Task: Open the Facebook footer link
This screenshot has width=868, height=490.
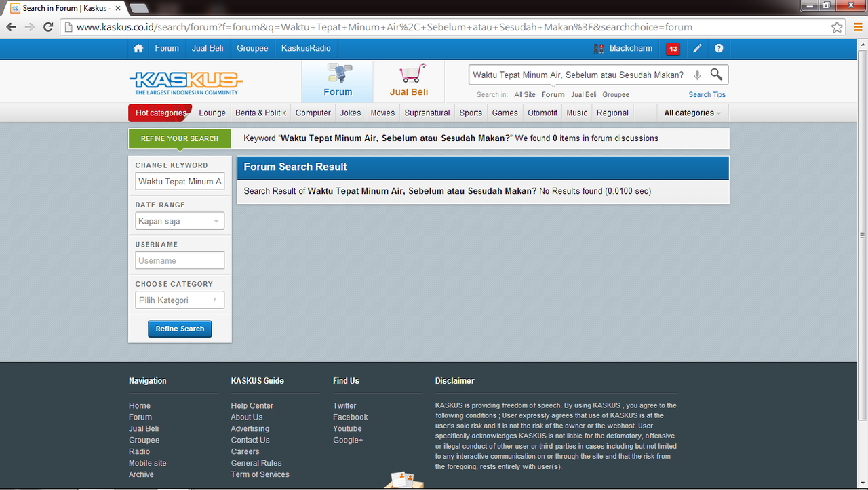Action: pyautogui.click(x=351, y=417)
